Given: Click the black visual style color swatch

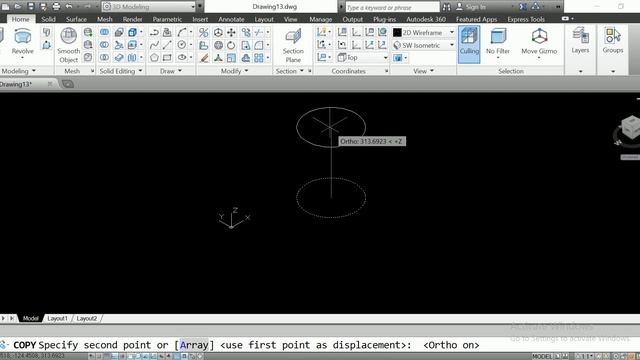Looking at the screenshot, I should pos(397,32).
